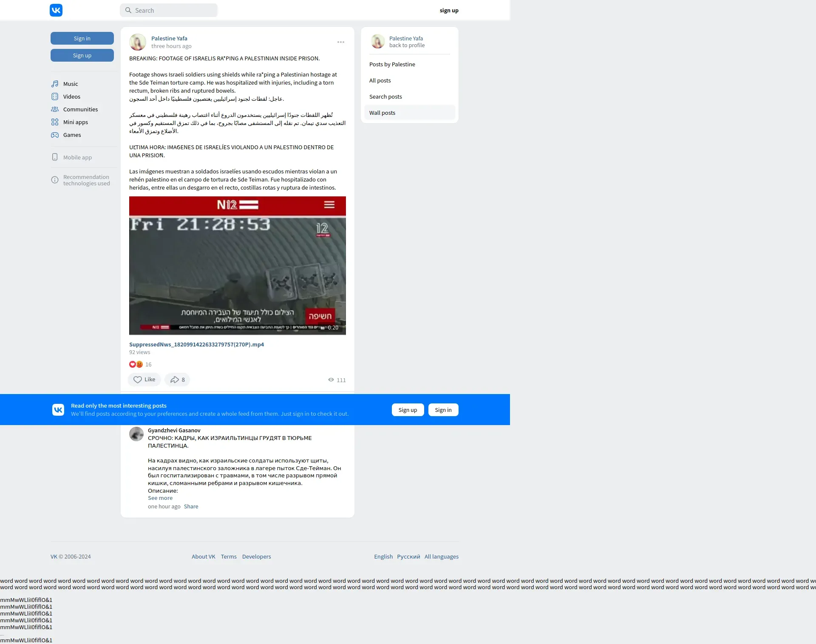
Task: Expand comment text with See more
Action: pyautogui.click(x=160, y=498)
